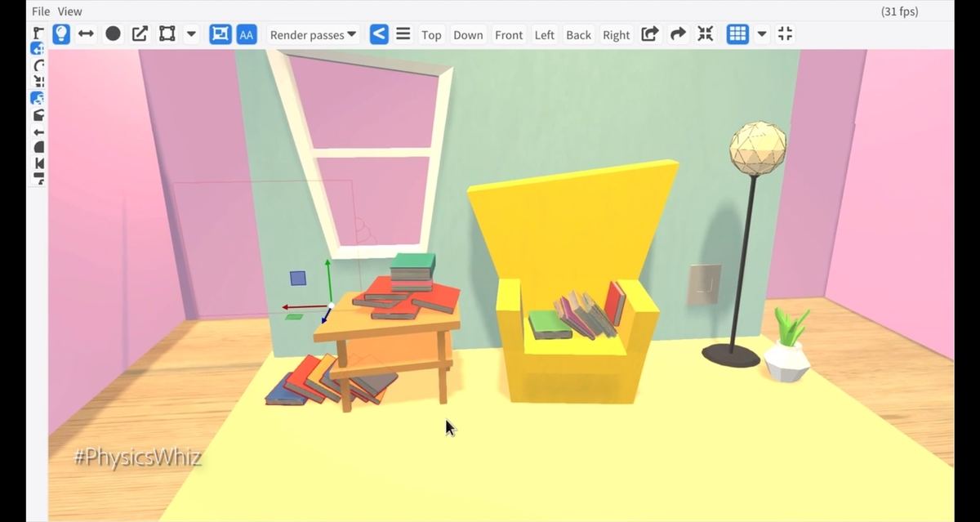Viewport: 980px width, 522px height.
Task: Click the skip-to-start sidebar icon
Action: point(38,163)
